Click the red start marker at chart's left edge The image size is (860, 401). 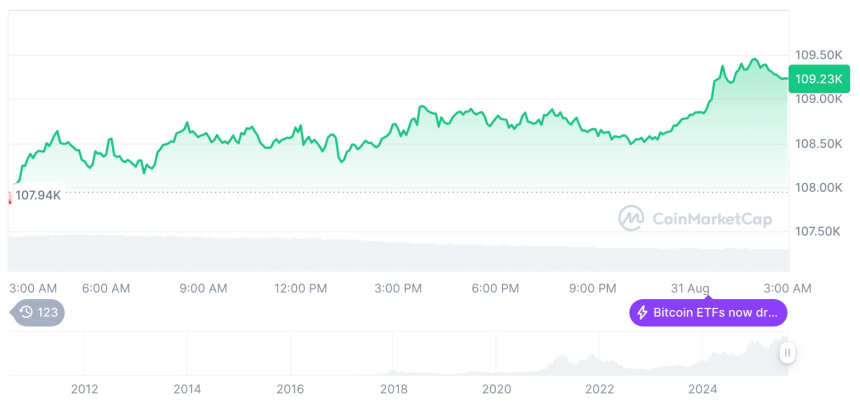tap(10, 196)
